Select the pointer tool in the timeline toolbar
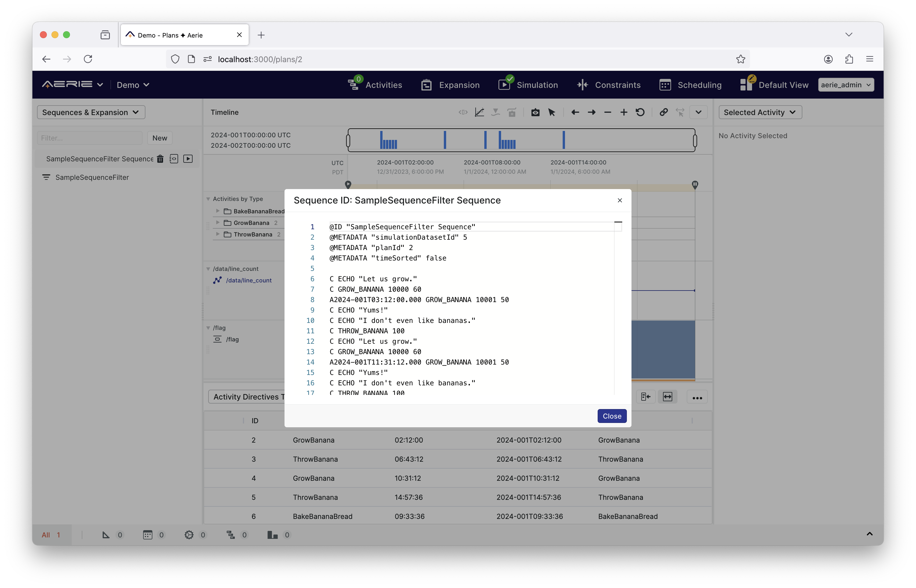916x588 pixels. (x=551, y=112)
